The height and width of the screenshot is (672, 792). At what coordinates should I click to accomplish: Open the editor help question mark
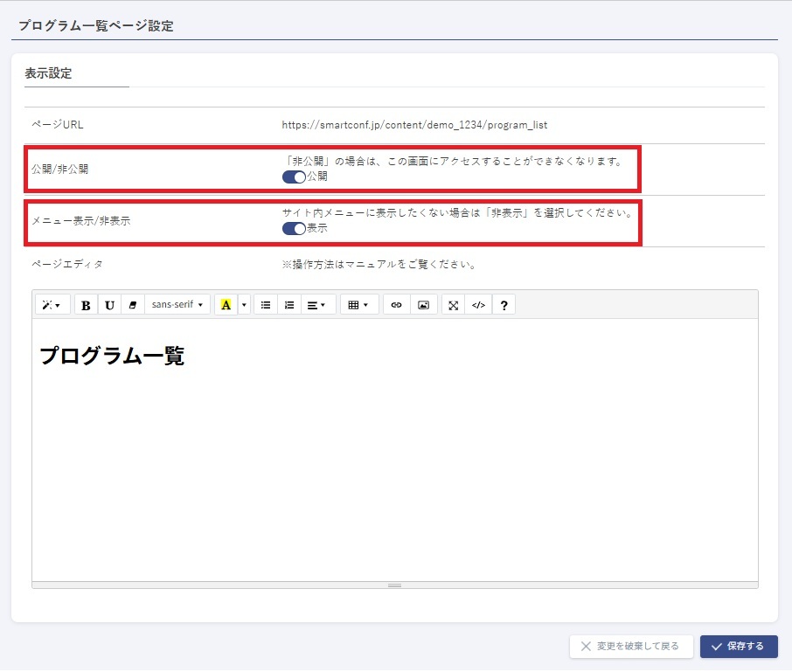click(x=504, y=305)
